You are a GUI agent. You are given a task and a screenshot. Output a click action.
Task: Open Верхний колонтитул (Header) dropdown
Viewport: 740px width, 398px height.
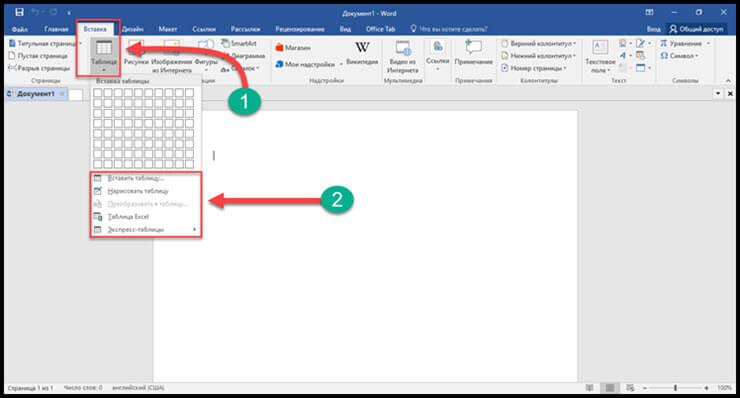coord(538,43)
